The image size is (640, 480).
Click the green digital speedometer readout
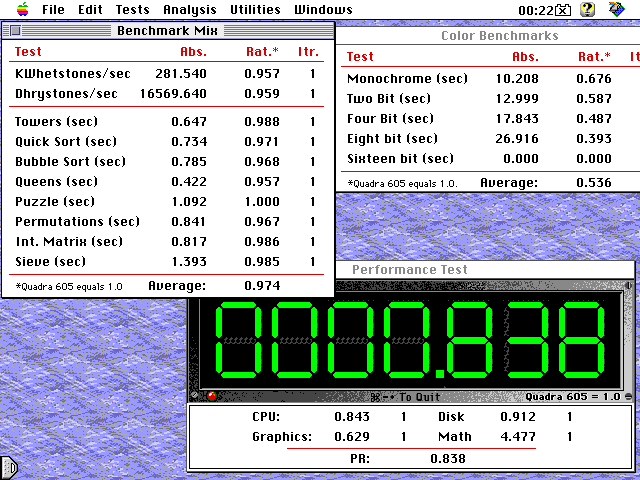(410, 340)
